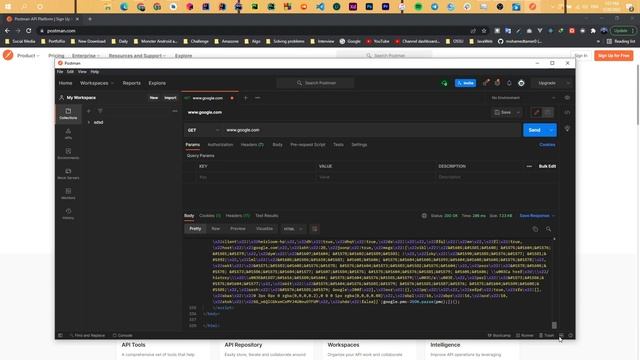Search within response body icon

pyautogui.click(x=548, y=229)
